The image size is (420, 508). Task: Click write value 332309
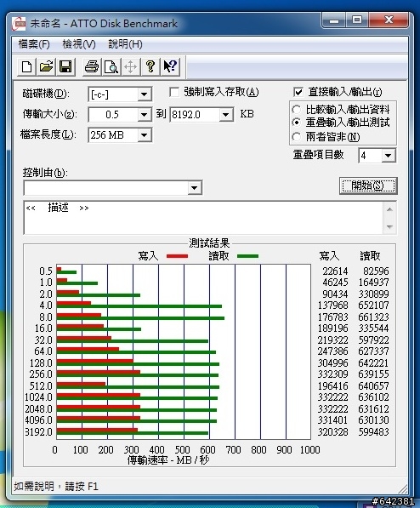333,374
